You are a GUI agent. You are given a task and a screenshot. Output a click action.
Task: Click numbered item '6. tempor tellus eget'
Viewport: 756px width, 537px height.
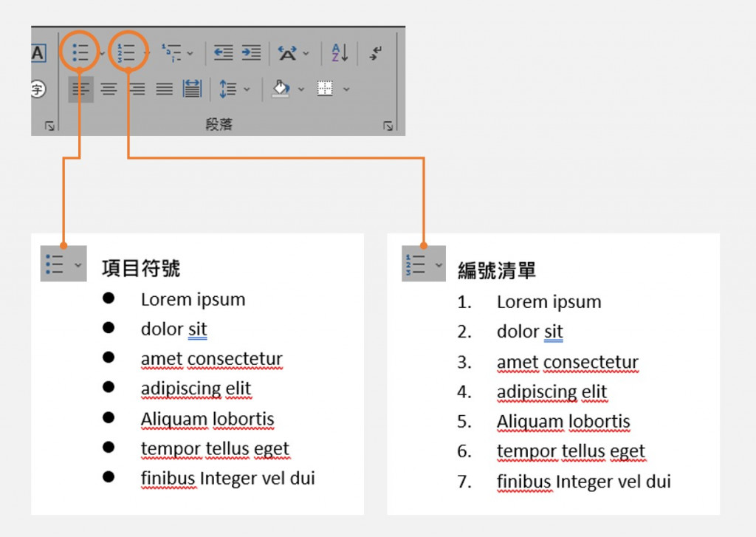551,451
